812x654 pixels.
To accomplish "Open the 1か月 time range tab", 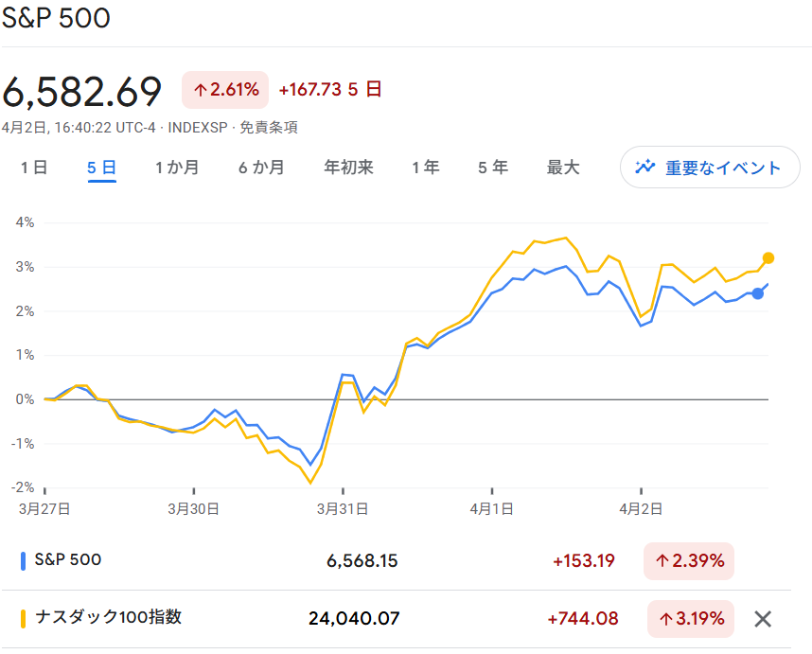I will tap(176, 167).
